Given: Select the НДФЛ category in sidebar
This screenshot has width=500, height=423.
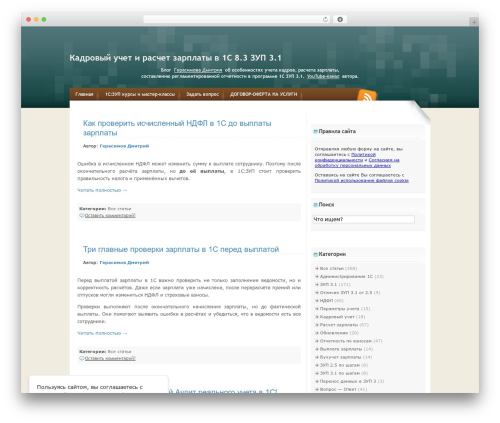Looking at the screenshot, I should pos(326,301).
